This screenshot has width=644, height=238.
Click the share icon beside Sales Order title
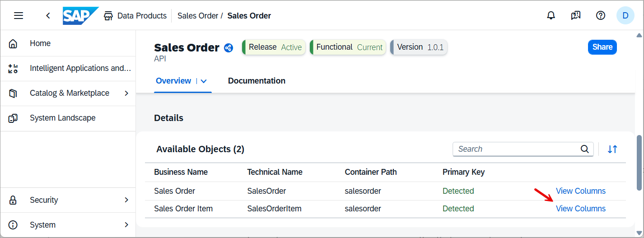coord(229,48)
